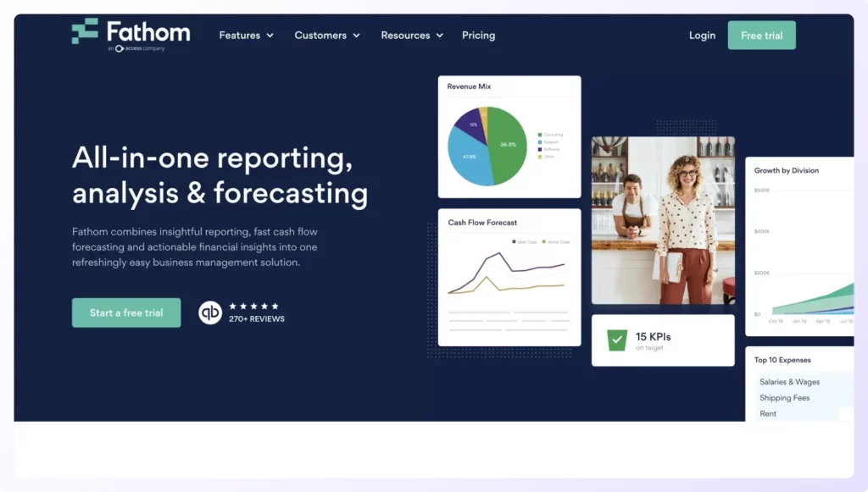Select the Rent expense row
The width and height of the screenshot is (868, 492).
[804, 413]
